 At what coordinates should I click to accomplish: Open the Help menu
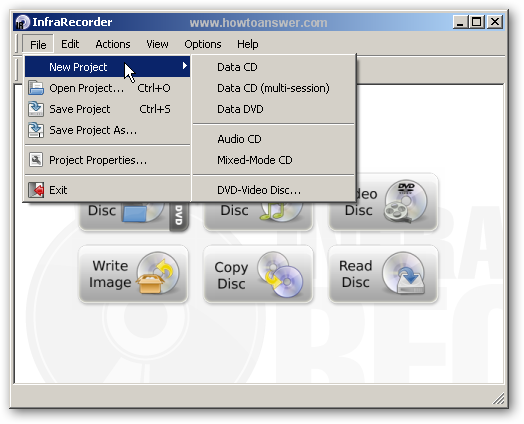(247, 44)
